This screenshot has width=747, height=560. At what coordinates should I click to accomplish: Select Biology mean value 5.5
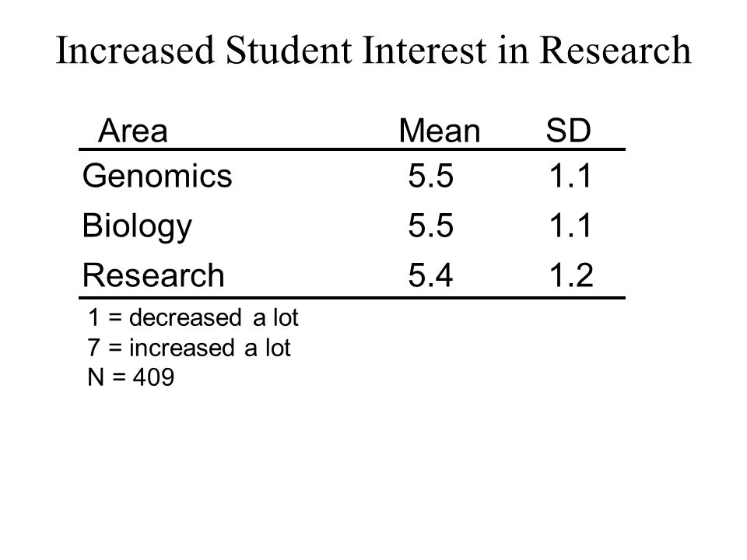pos(430,226)
